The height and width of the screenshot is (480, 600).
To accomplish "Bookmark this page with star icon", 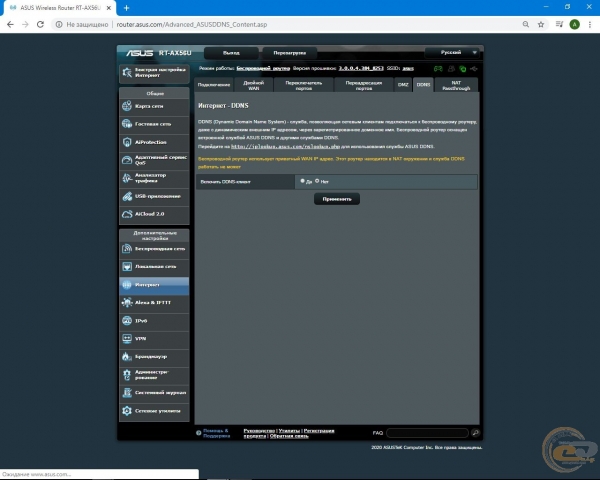I will (x=541, y=24).
